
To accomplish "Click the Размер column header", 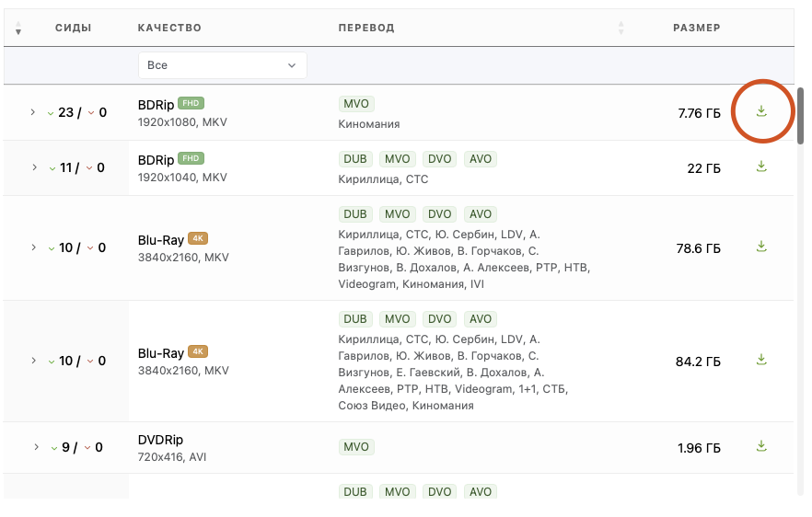I will tap(697, 28).
